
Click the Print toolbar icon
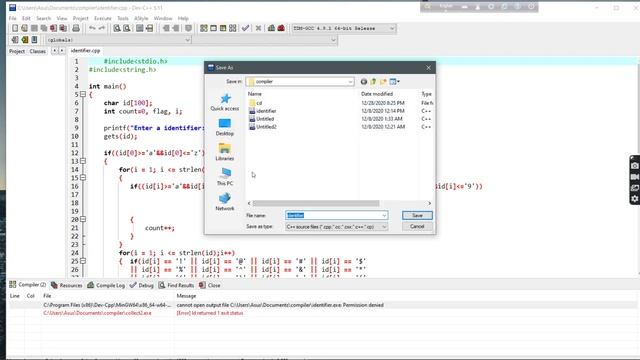[x=76, y=28]
